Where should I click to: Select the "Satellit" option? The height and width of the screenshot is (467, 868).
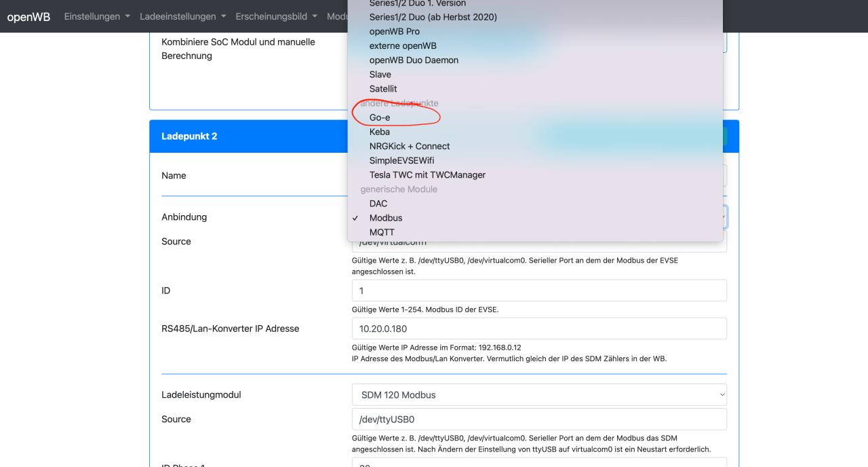[535, 89]
